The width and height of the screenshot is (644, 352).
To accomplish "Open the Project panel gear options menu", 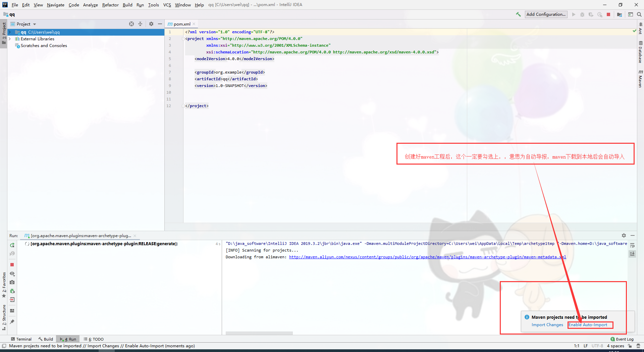I will coord(151,24).
